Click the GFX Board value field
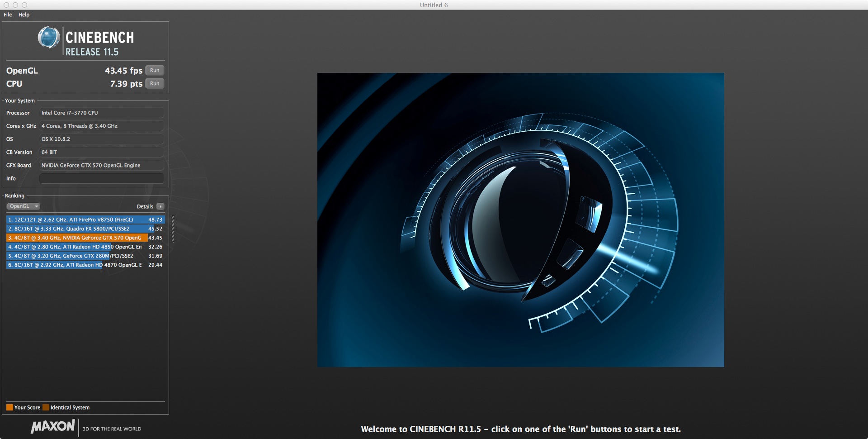868x439 pixels. point(101,165)
